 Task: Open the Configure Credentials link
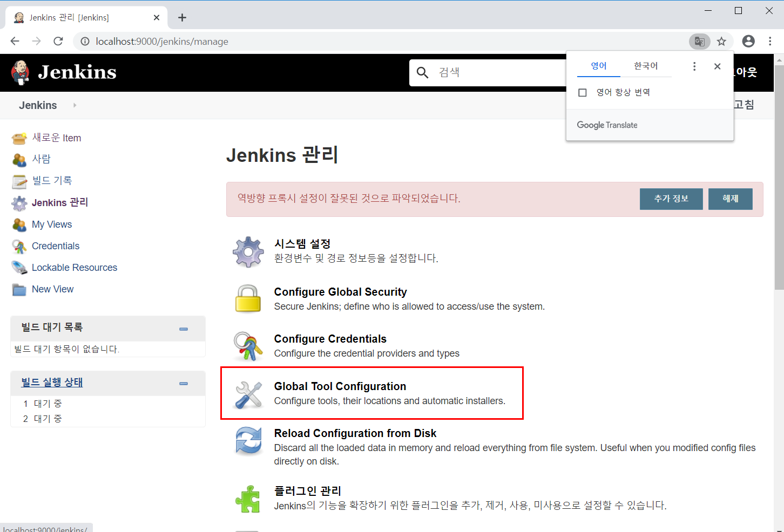(x=330, y=339)
